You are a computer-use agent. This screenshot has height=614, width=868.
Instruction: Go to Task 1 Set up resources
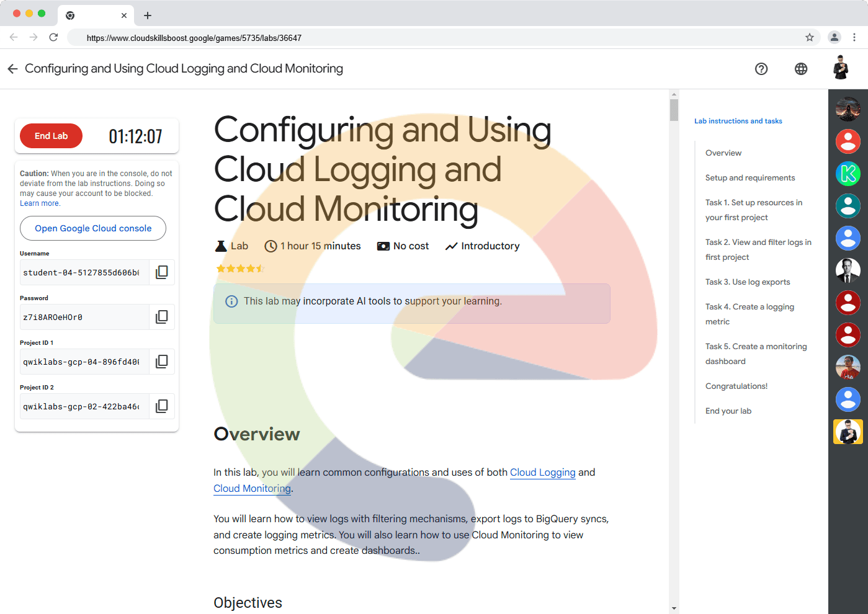click(x=754, y=210)
